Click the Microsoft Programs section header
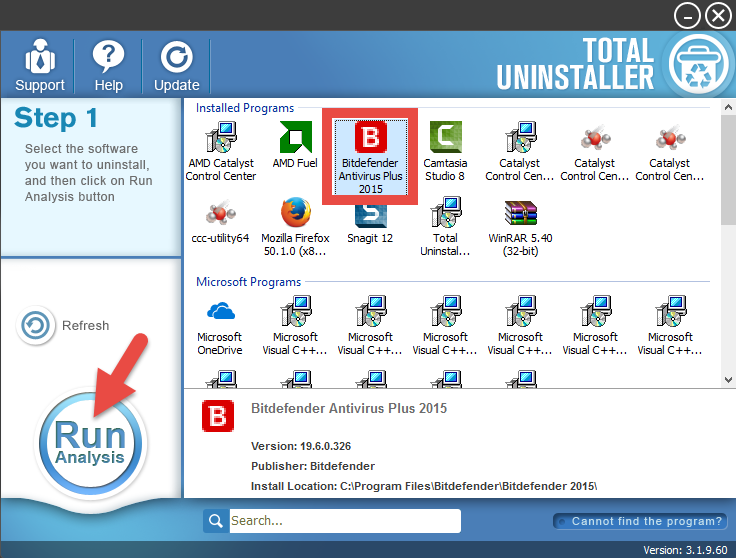The height and width of the screenshot is (558, 736). [x=248, y=282]
